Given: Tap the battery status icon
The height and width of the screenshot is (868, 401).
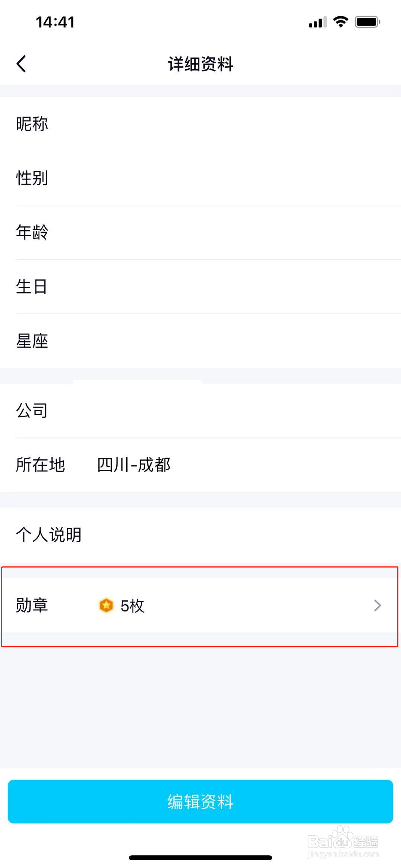Looking at the screenshot, I should coord(367,22).
